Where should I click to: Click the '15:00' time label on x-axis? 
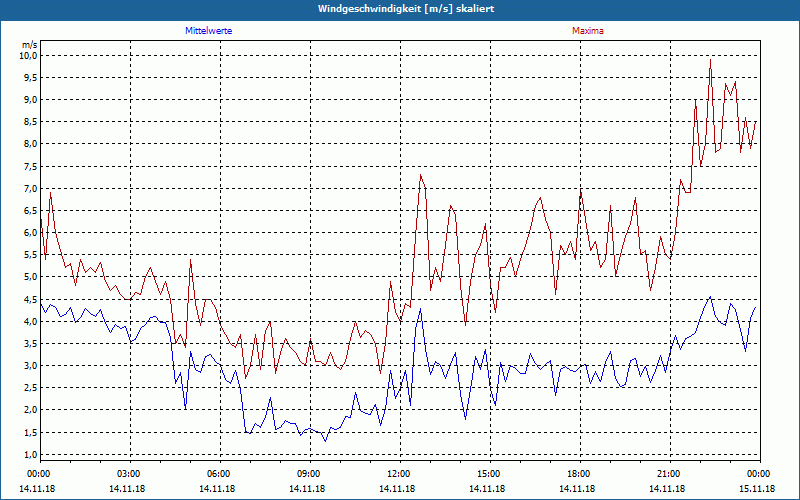(490, 474)
